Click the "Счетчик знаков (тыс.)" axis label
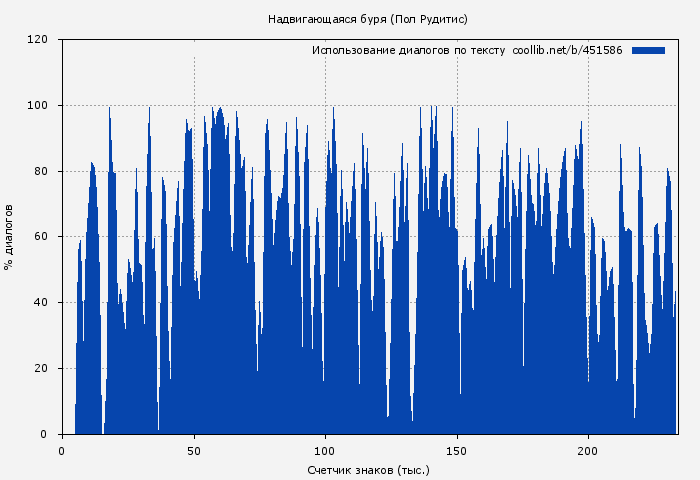Viewport: 700px width, 480px height. click(368, 469)
